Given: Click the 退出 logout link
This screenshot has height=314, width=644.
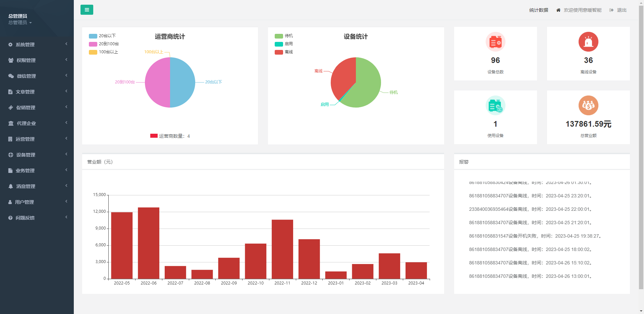Looking at the screenshot, I should pyautogui.click(x=621, y=10).
